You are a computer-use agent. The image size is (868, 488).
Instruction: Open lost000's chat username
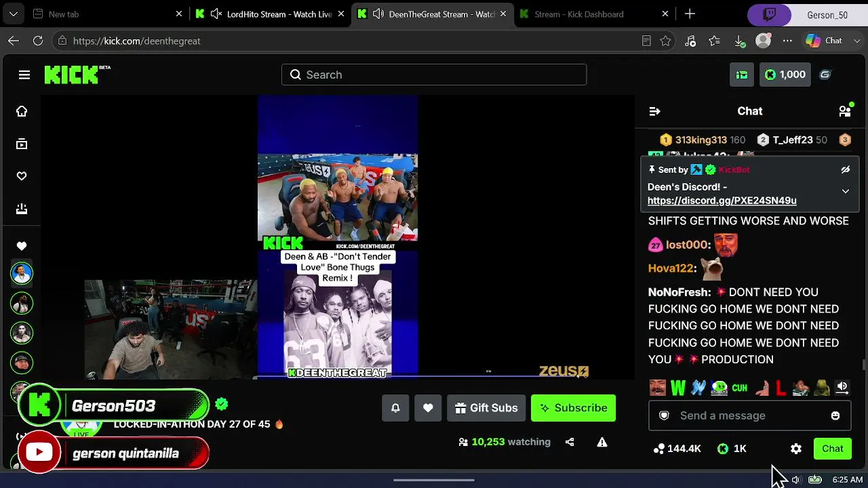coord(687,245)
